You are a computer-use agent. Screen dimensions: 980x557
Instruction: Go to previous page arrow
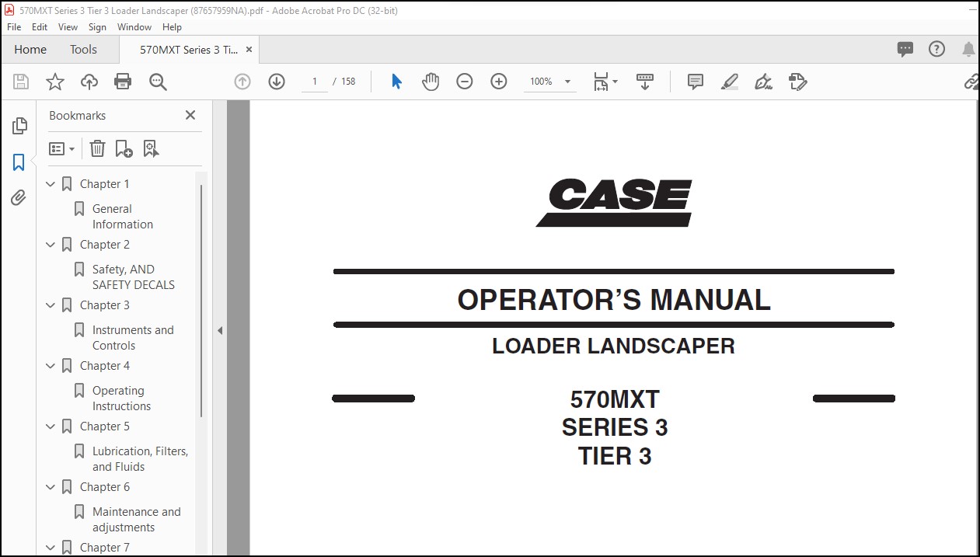click(242, 82)
